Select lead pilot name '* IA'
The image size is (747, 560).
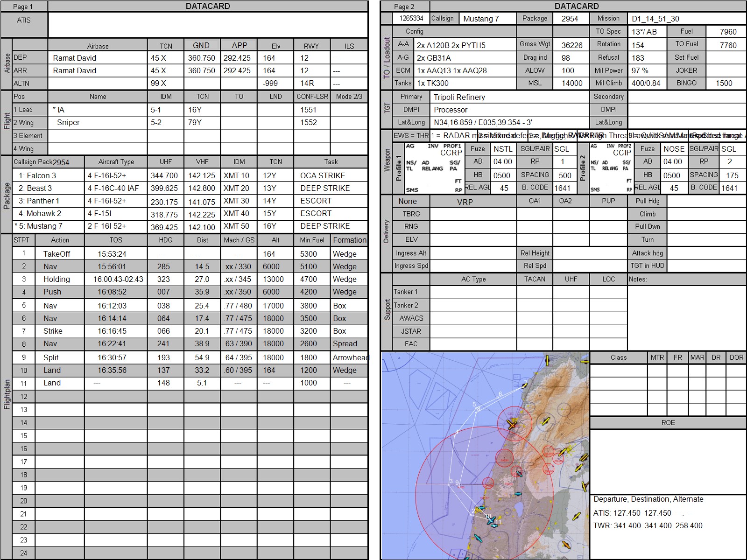pyautogui.click(x=58, y=110)
